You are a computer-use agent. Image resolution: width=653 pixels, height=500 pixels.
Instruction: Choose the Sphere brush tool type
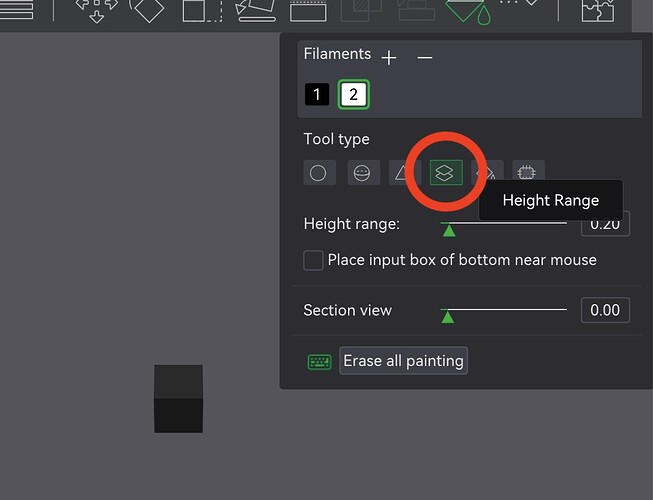(x=364, y=172)
